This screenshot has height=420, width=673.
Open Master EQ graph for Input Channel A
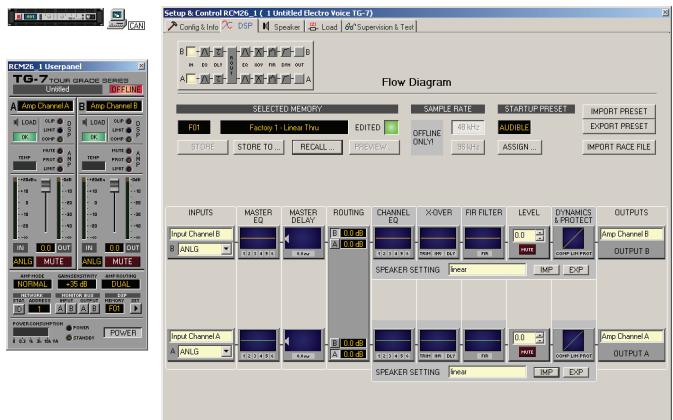(x=258, y=341)
